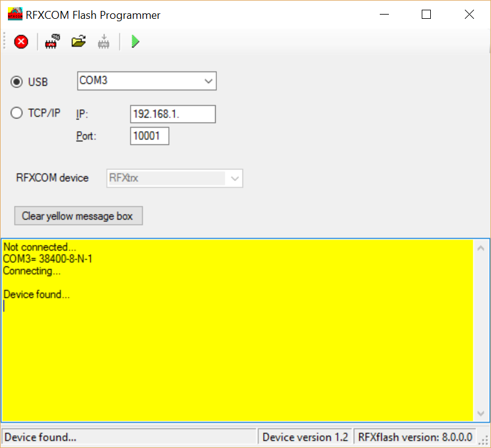Select the USB radio button
491x448 pixels.
16,82
